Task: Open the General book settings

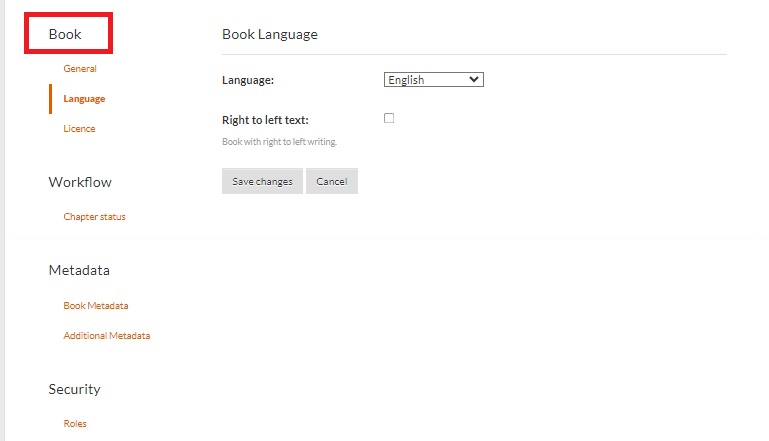Action: pyautogui.click(x=80, y=69)
